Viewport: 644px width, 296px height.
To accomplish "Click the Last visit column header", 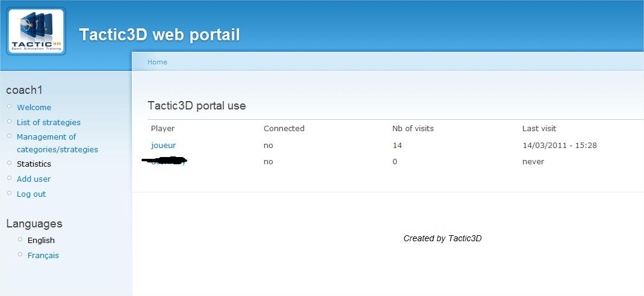I will (539, 128).
